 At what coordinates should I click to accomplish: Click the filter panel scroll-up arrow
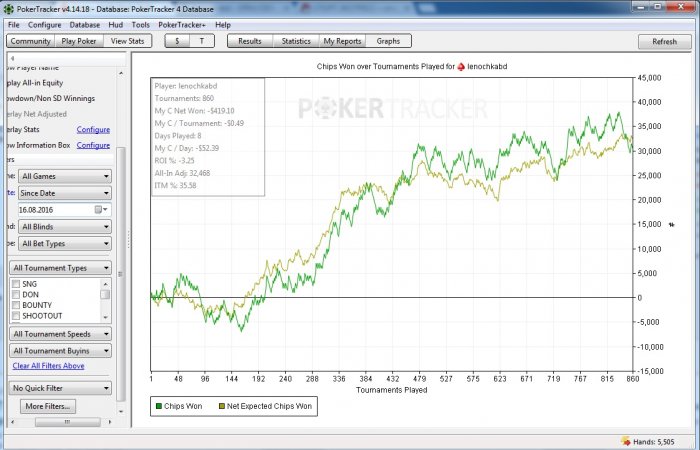[x=121, y=73]
